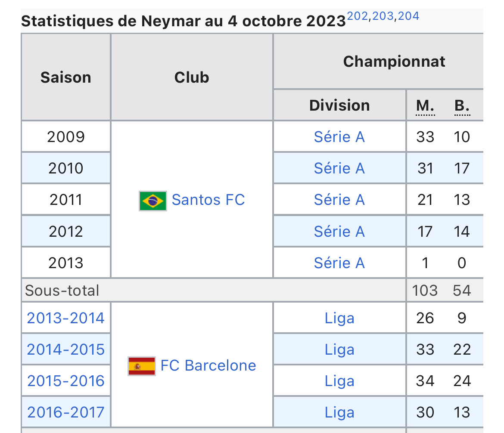This screenshot has width=504, height=433.
Task: Click Série A link in 2012 row
Action: pos(339,232)
